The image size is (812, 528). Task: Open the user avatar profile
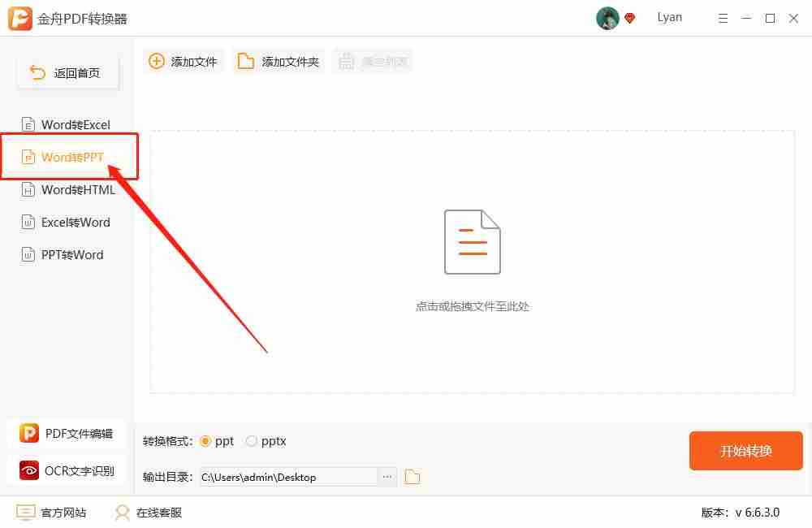[x=607, y=19]
